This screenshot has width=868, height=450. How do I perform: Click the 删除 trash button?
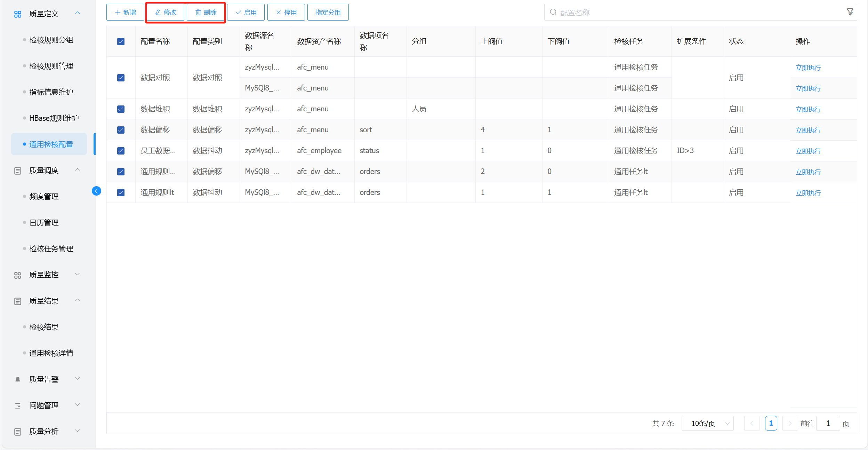click(x=206, y=13)
